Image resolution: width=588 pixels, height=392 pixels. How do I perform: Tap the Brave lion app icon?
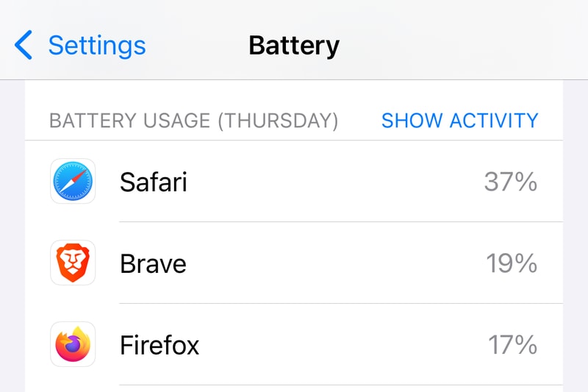tap(73, 263)
